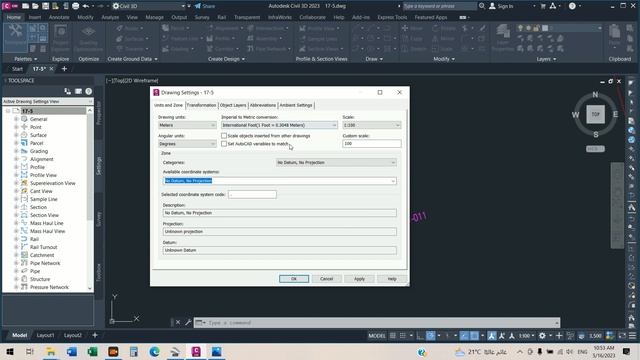Switch to Layout1 tab
This screenshot has height=360, width=640.
(45, 335)
